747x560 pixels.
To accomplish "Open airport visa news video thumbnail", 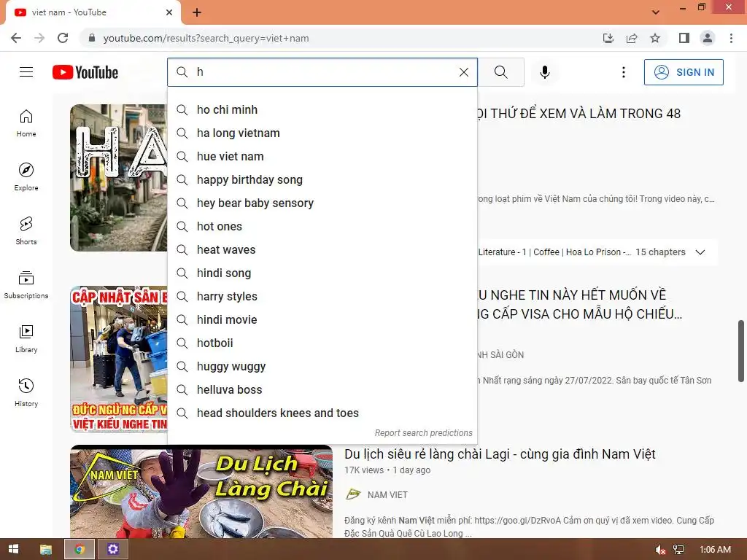I will pyautogui.click(x=118, y=359).
